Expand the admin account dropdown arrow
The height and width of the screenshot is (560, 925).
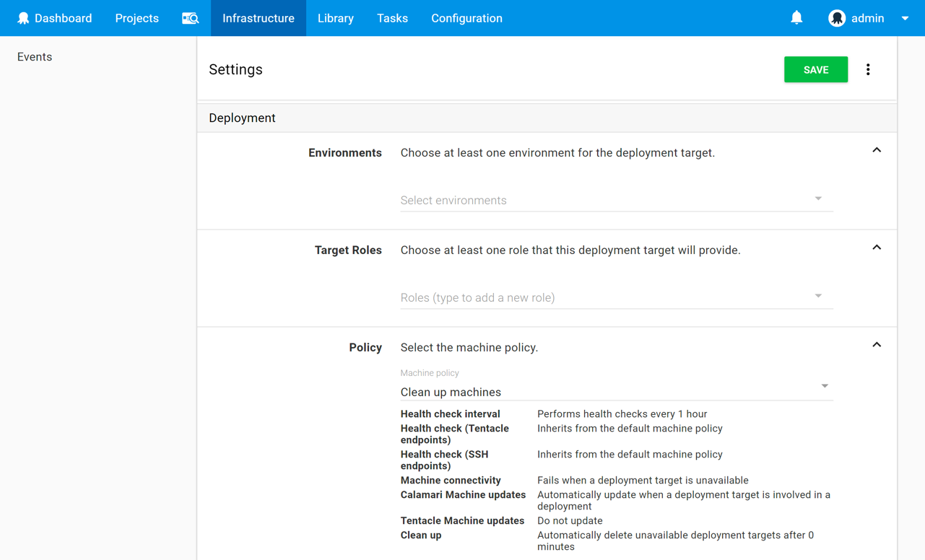905,19
